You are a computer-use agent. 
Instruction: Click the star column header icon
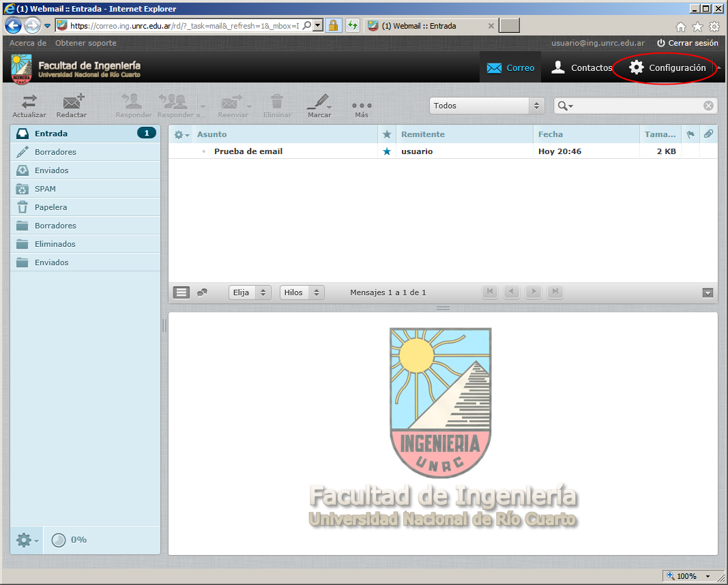click(387, 134)
